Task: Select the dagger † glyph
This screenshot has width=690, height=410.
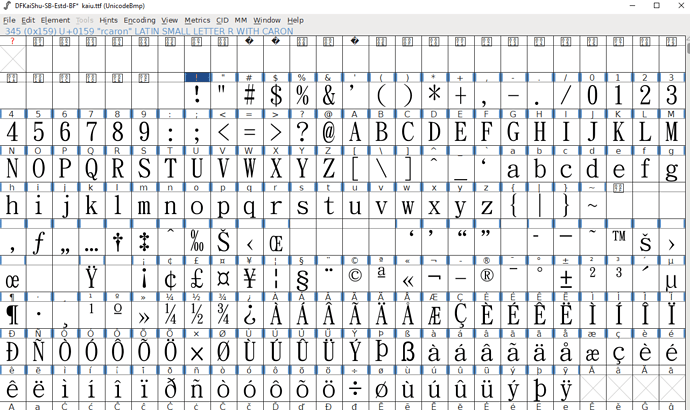Action: (118, 242)
